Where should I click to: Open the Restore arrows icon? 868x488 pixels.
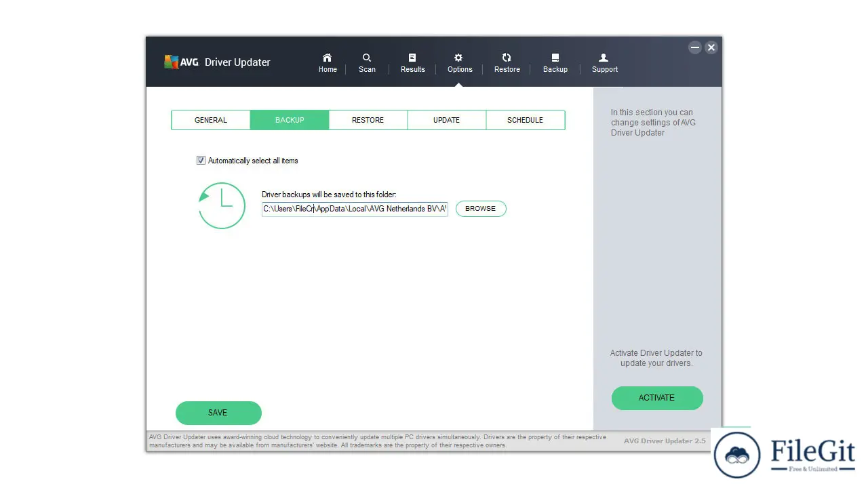coord(507,58)
